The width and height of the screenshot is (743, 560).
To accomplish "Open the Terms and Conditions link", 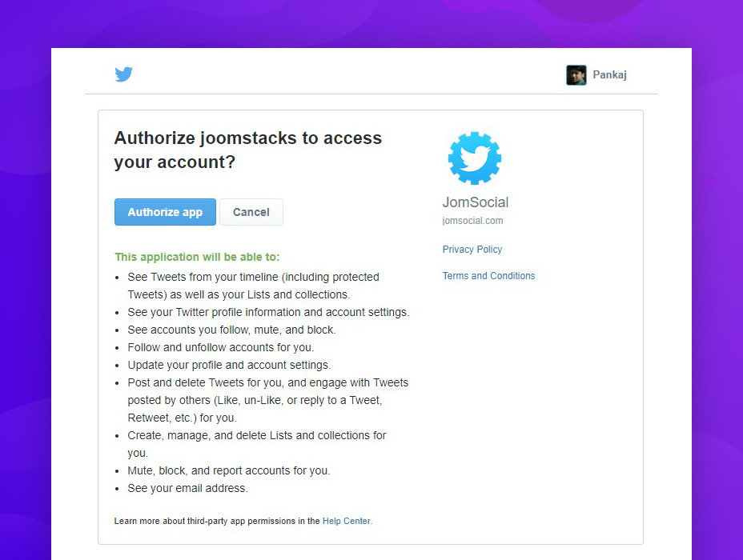I will click(488, 276).
